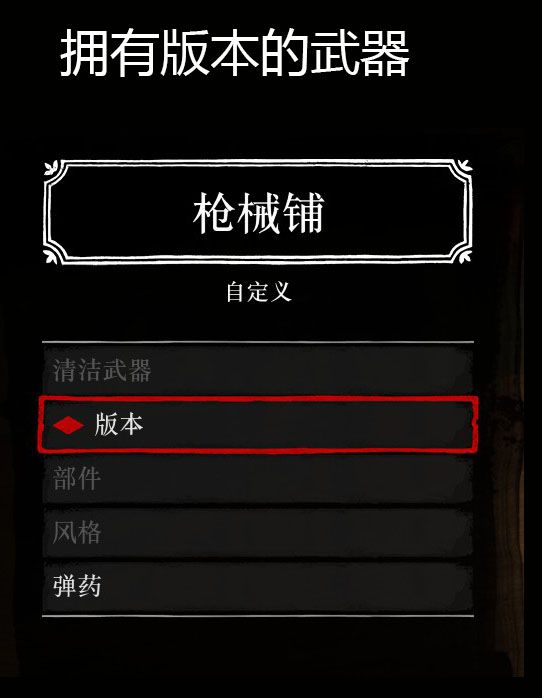Open the highlighted 版本 menu entry

[x=258, y=425]
